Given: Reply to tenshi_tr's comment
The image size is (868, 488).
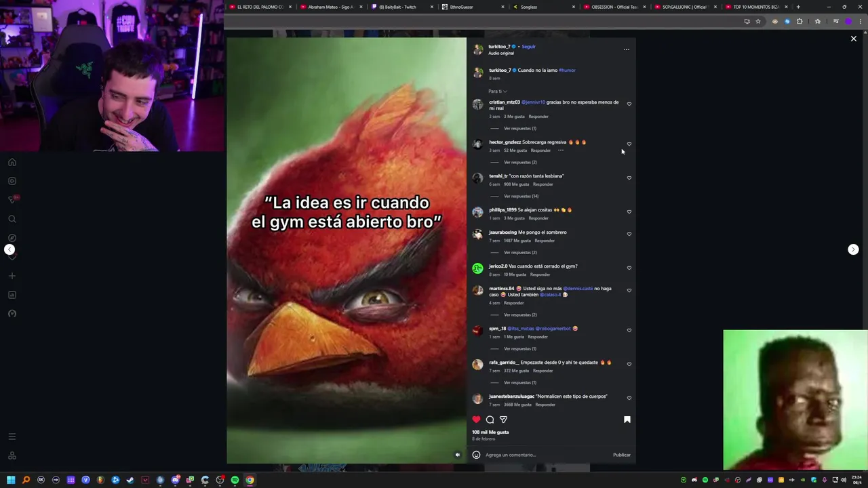Looking at the screenshot, I should pos(542,184).
